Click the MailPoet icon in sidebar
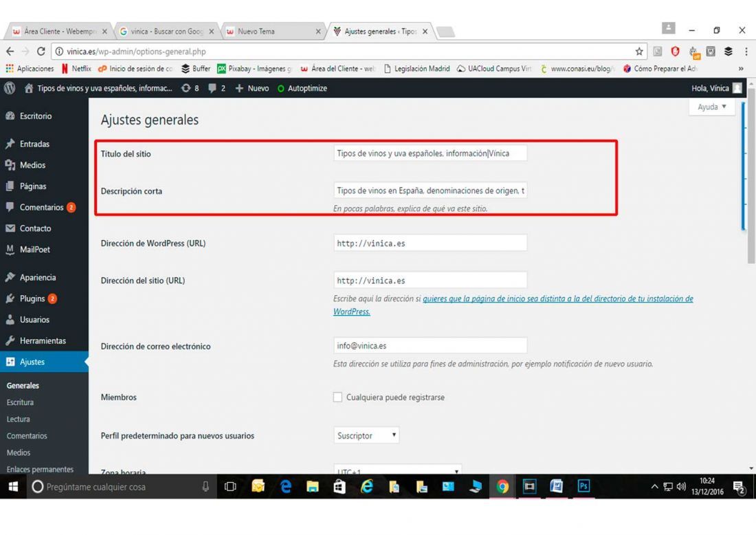 tap(10, 250)
